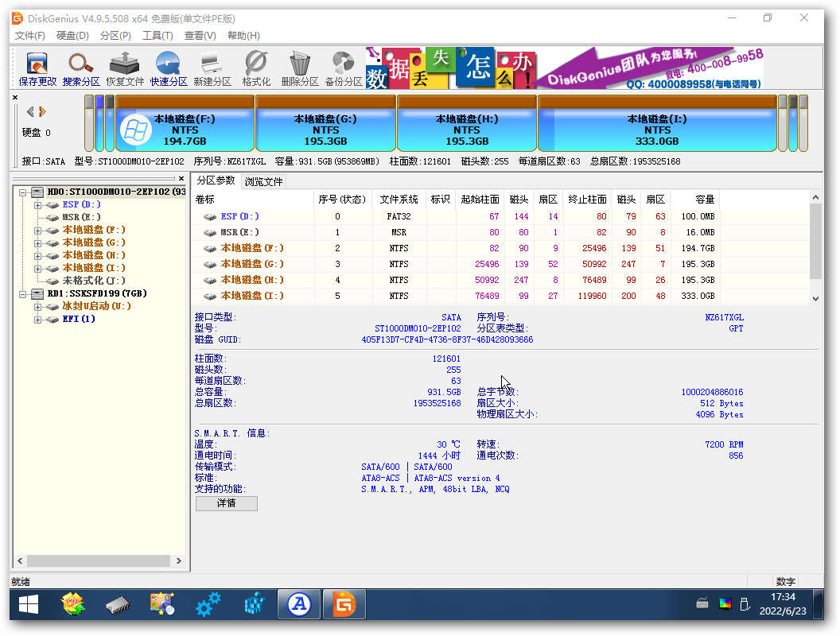Collapse the RD1:SSKSFD199 disk tree node
This screenshot has width=840, height=636.
tap(22, 294)
